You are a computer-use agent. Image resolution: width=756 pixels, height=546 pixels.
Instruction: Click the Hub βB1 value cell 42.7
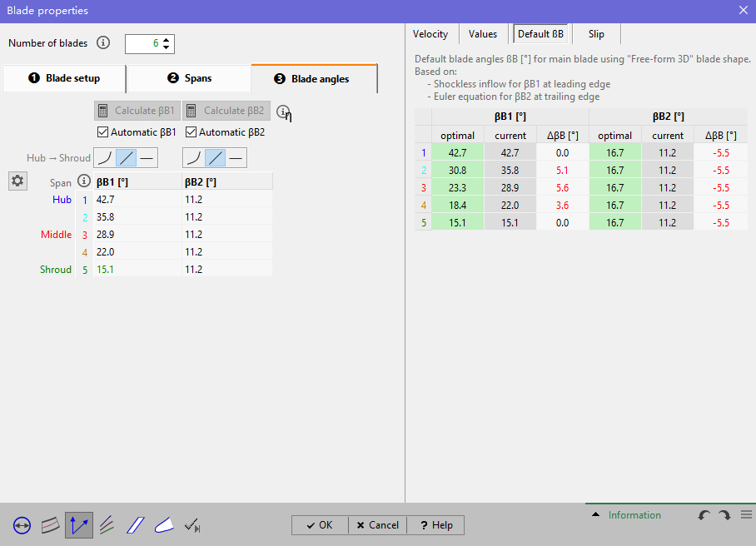pyautogui.click(x=133, y=200)
